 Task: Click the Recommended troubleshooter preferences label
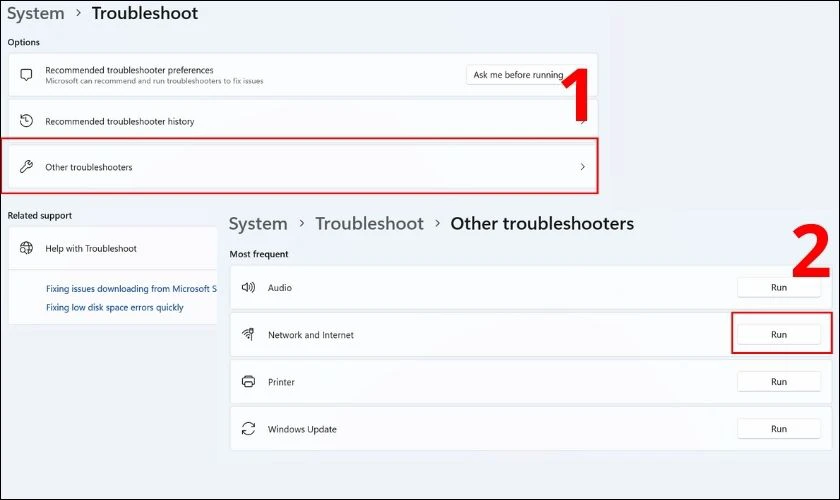129,70
